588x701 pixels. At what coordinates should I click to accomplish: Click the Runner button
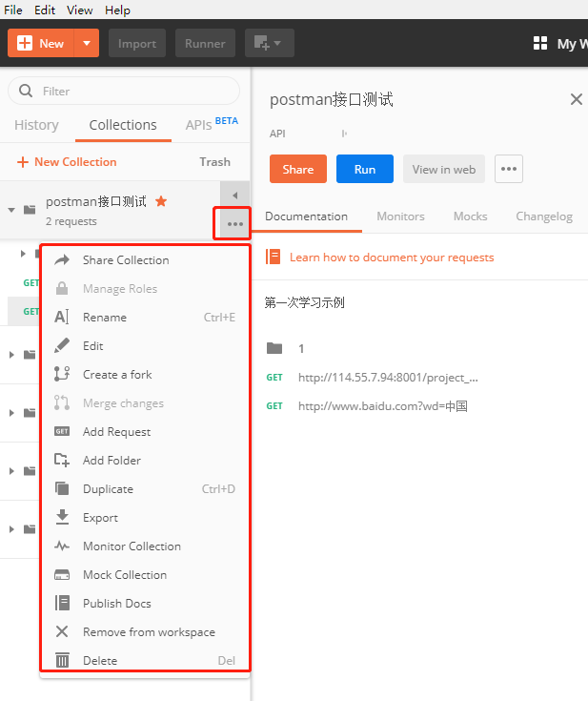205,43
